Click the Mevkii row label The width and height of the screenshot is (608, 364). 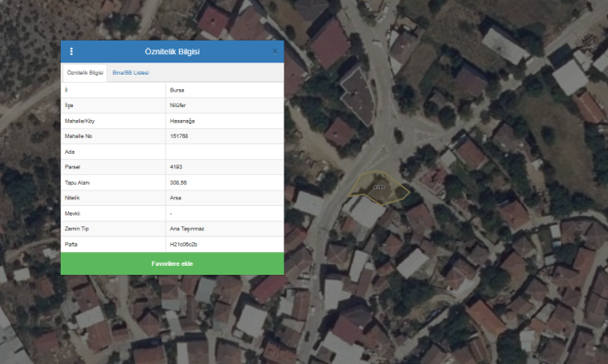tap(72, 212)
